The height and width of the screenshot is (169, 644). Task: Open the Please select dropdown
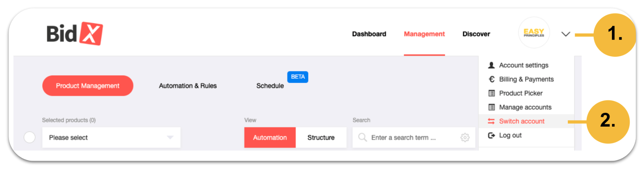pos(111,137)
